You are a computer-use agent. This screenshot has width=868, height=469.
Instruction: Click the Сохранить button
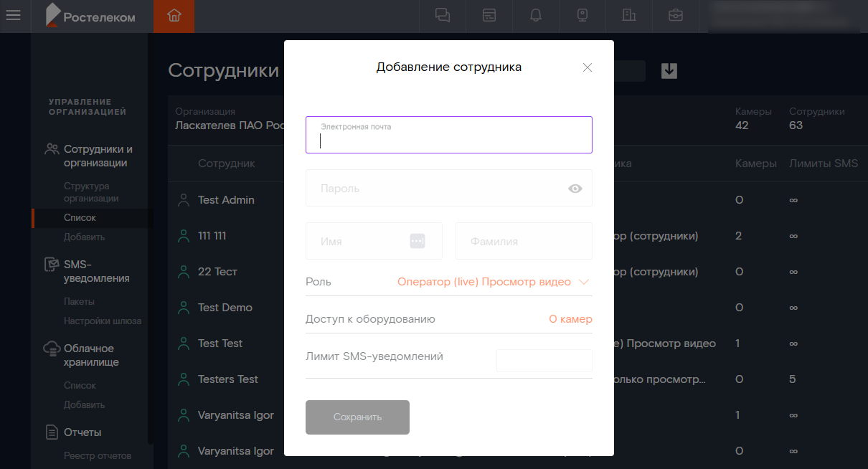[357, 417]
